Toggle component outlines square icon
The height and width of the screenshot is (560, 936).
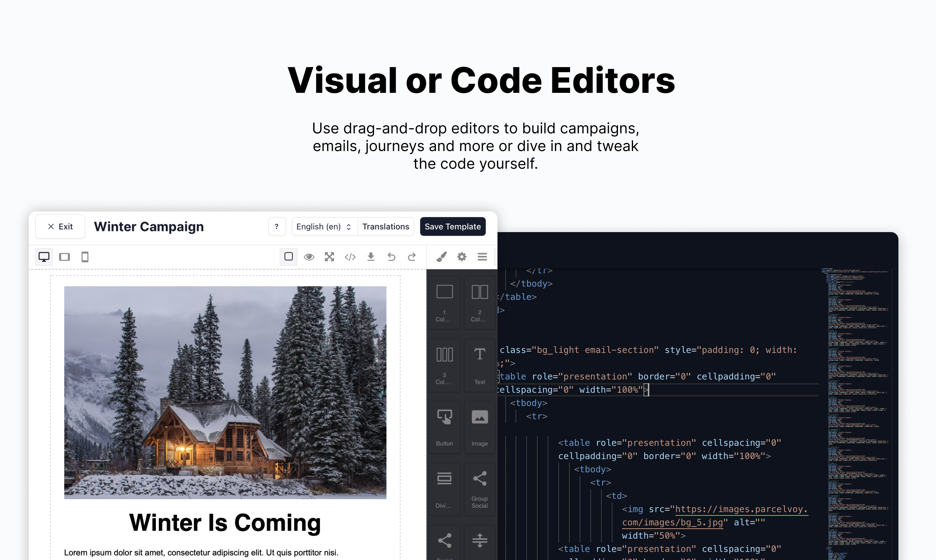[x=288, y=256]
